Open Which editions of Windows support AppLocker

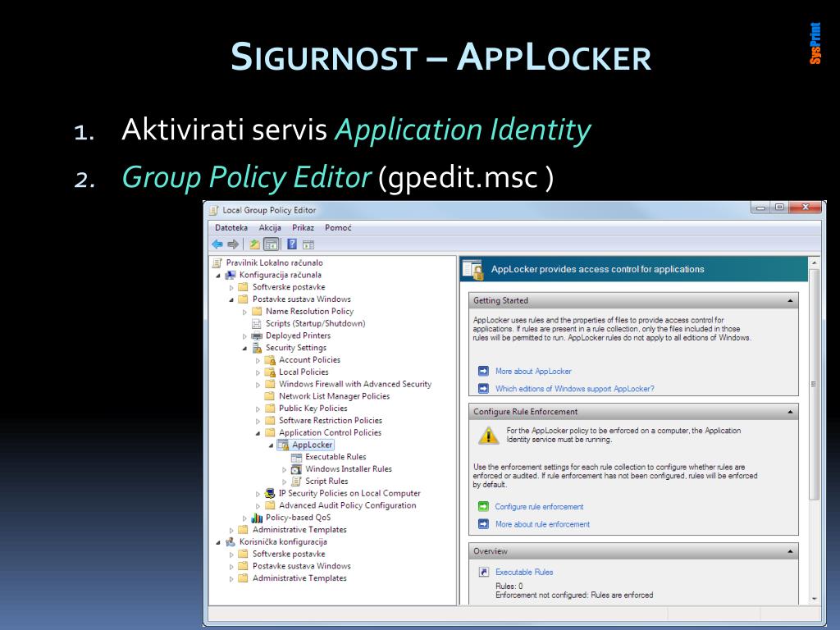coord(574,389)
